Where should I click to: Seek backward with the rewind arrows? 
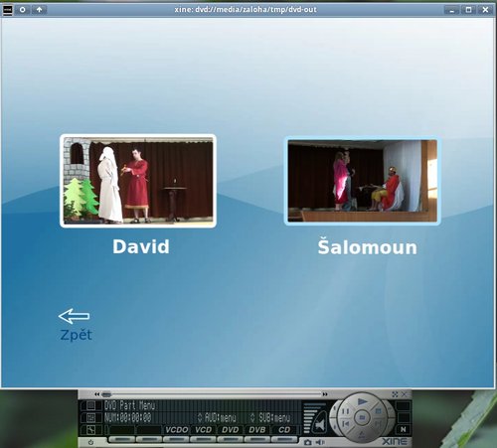coord(96,394)
